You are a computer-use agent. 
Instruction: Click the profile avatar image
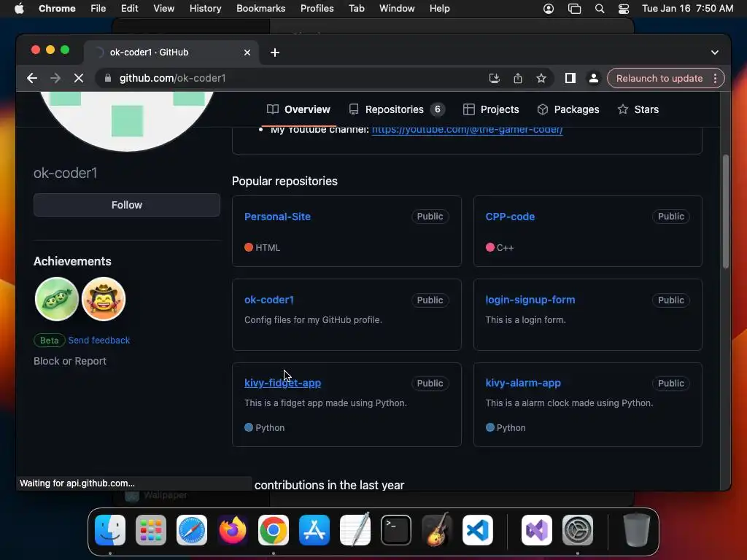[x=126, y=120]
